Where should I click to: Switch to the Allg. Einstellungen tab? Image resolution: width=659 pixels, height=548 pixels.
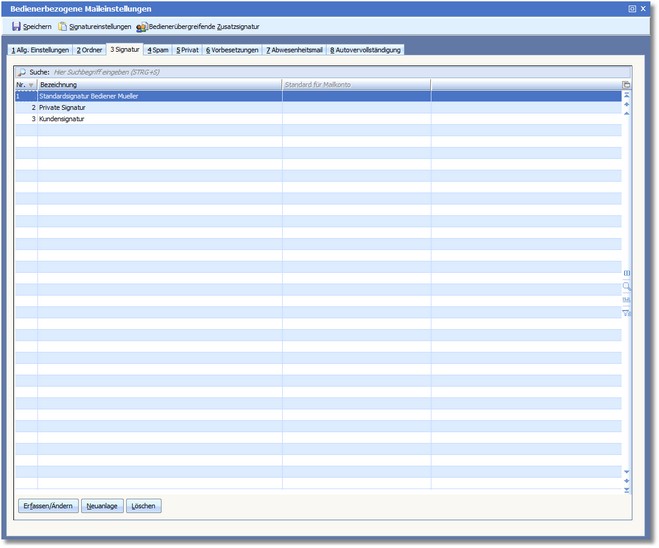click(40, 50)
